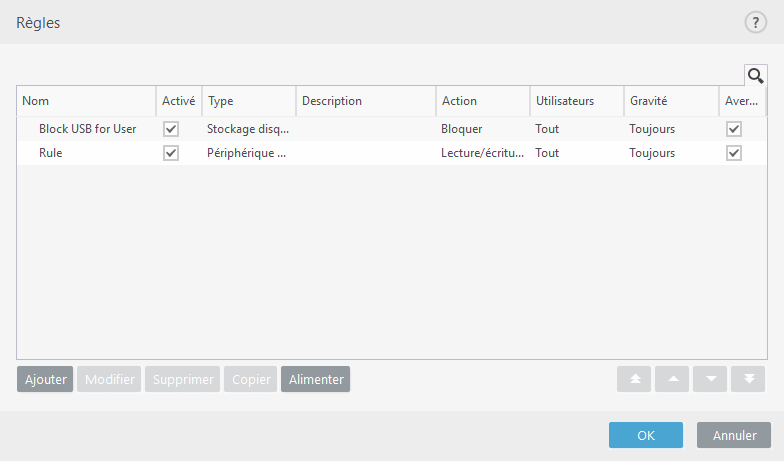The height and width of the screenshot is (461, 784).
Task: Click the Ajouter button
Action: 45,379
